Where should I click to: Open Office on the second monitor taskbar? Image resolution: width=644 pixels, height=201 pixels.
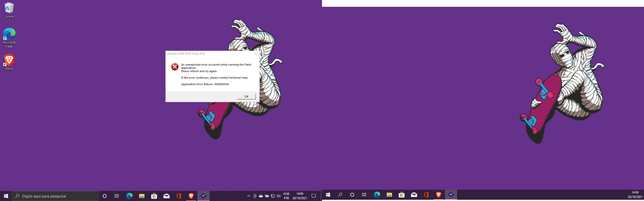tap(426, 195)
